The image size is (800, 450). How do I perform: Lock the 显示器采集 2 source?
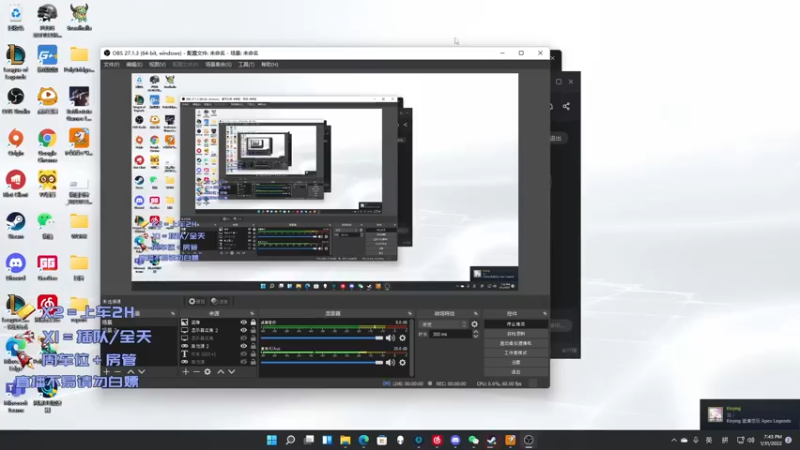pyautogui.click(x=253, y=330)
